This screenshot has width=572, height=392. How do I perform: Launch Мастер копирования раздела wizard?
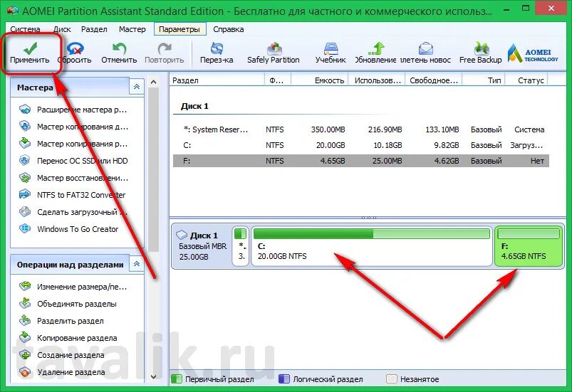pos(73,144)
